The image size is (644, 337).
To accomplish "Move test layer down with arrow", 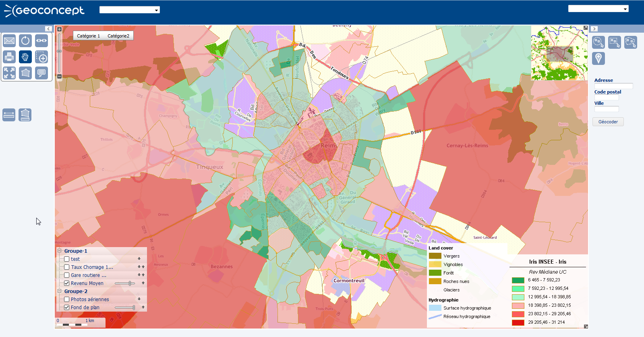I will point(139,259).
